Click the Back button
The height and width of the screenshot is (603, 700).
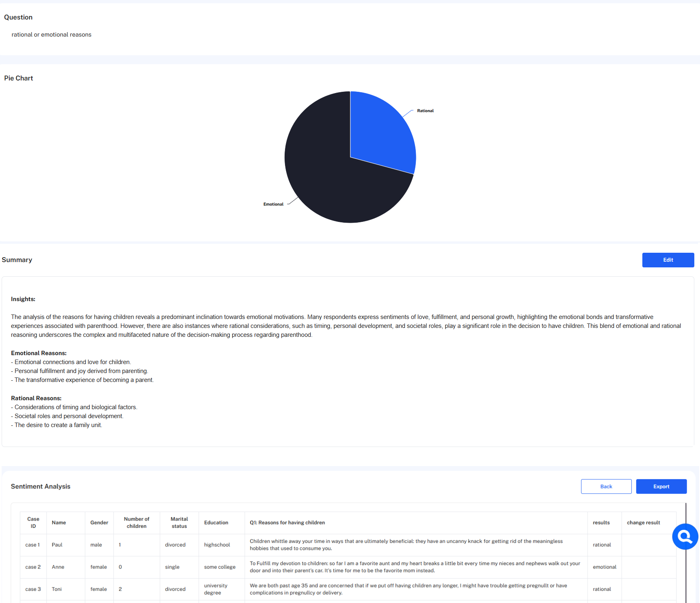click(606, 486)
